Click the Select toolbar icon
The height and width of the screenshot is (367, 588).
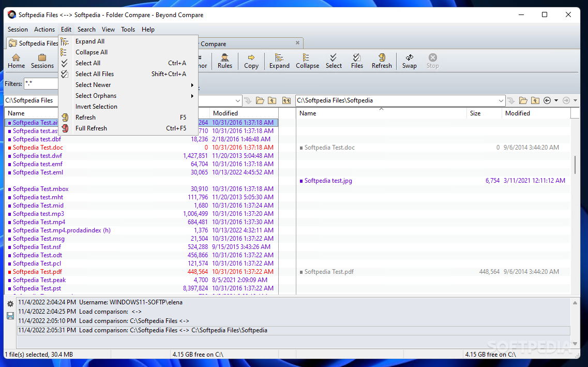coord(334,61)
